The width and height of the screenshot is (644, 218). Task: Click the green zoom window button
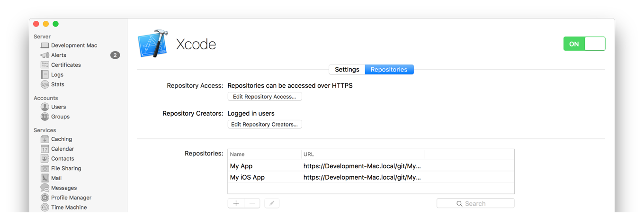[55, 24]
